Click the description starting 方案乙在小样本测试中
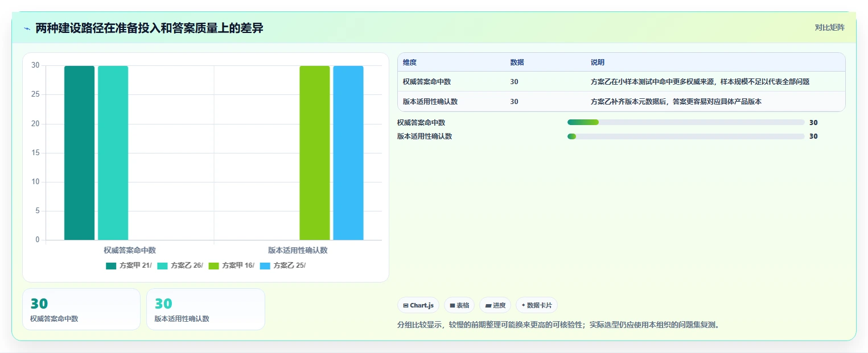The height and width of the screenshot is (353, 868). coord(700,82)
